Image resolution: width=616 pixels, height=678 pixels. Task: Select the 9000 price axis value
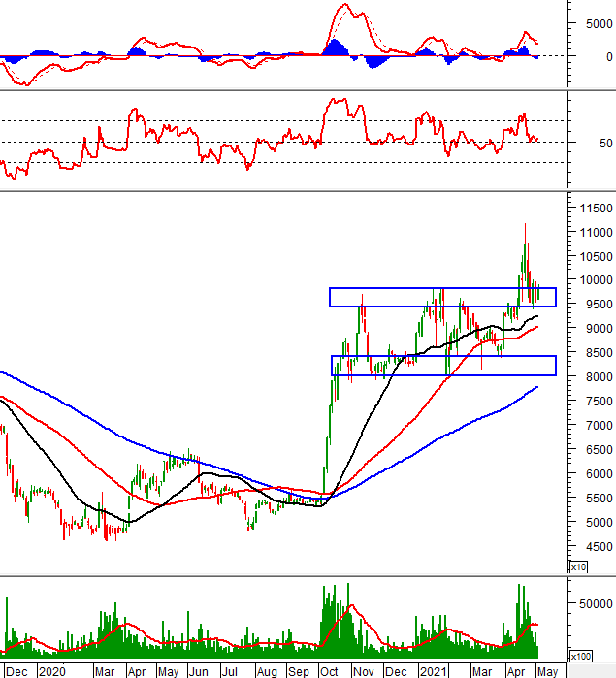[x=600, y=329]
